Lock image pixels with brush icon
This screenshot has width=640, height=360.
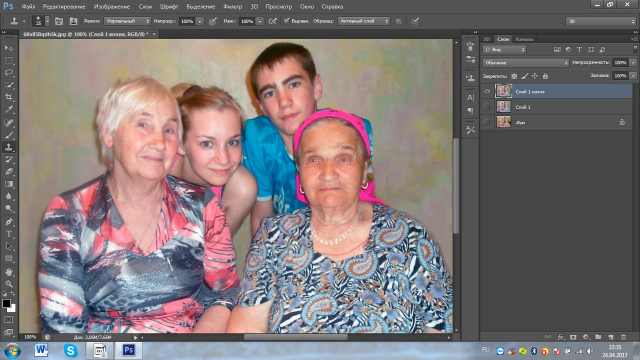(x=525, y=76)
